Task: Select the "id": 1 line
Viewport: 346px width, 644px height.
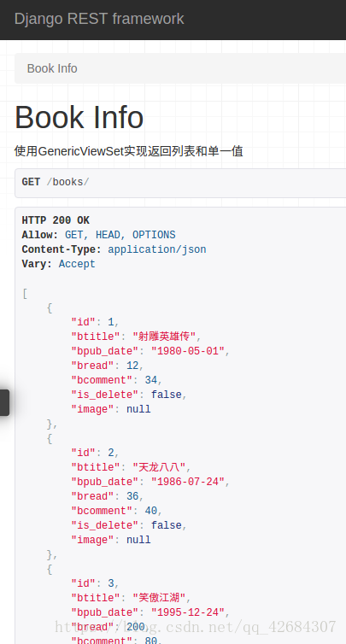Action: (95, 322)
